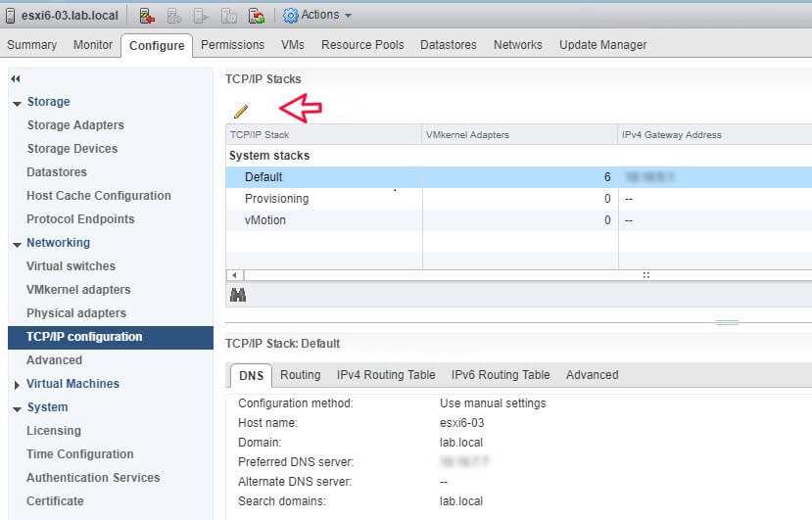Click the first host toolbar icon with red arrow
This screenshot has width=812, height=520.
coord(146,16)
